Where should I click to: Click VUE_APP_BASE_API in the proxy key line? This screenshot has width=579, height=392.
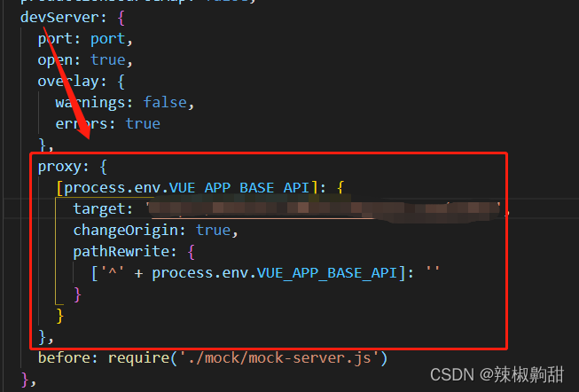239,188
